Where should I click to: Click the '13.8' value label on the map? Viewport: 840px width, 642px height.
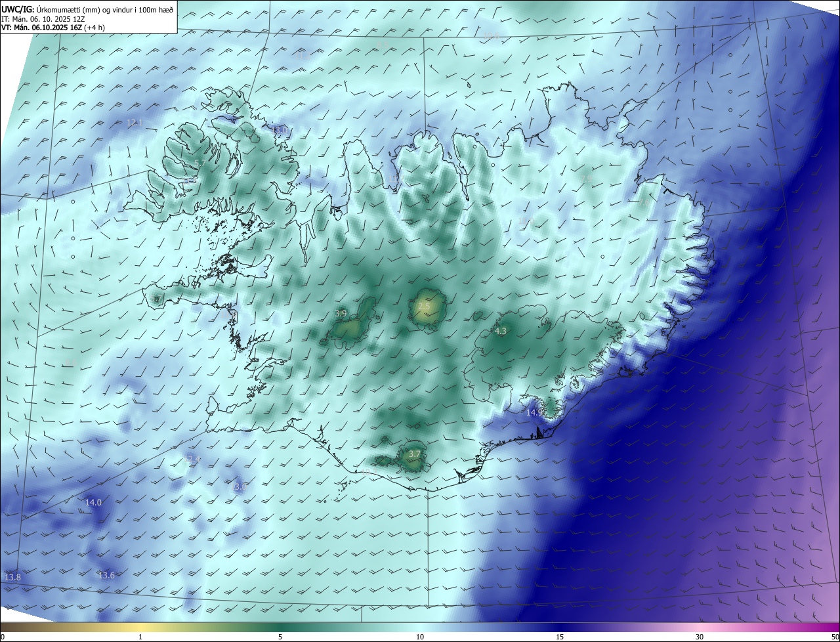[12, 578]
